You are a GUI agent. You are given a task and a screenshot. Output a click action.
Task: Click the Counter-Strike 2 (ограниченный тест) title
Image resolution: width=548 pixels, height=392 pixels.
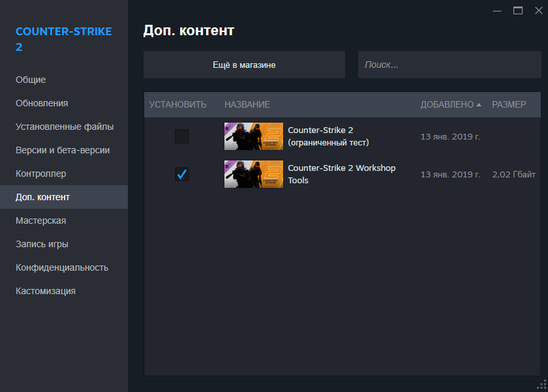point(328,136)
